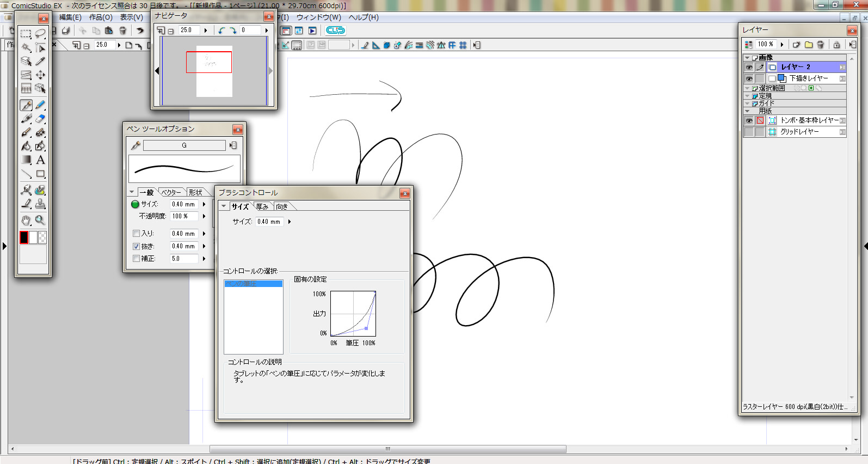Click the lock layer icon

(836, 45)
